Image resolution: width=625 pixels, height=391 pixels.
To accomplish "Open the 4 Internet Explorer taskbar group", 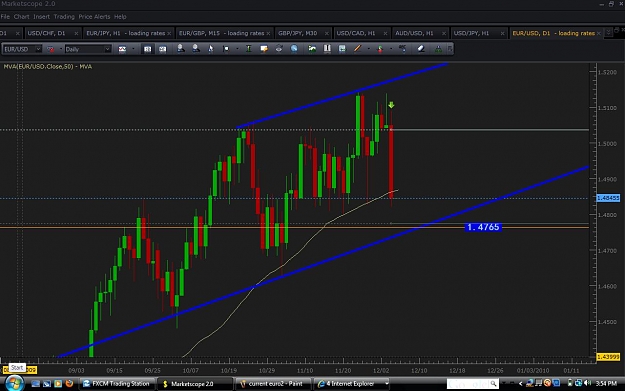I will (x=352, y=384).
